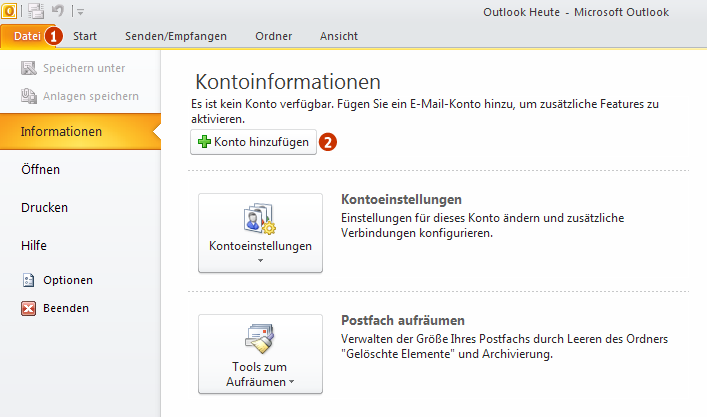This screenshot has height=417, width=707.
Task: Click the Undo icon in quick access toolbar
Action: (58, 10)
